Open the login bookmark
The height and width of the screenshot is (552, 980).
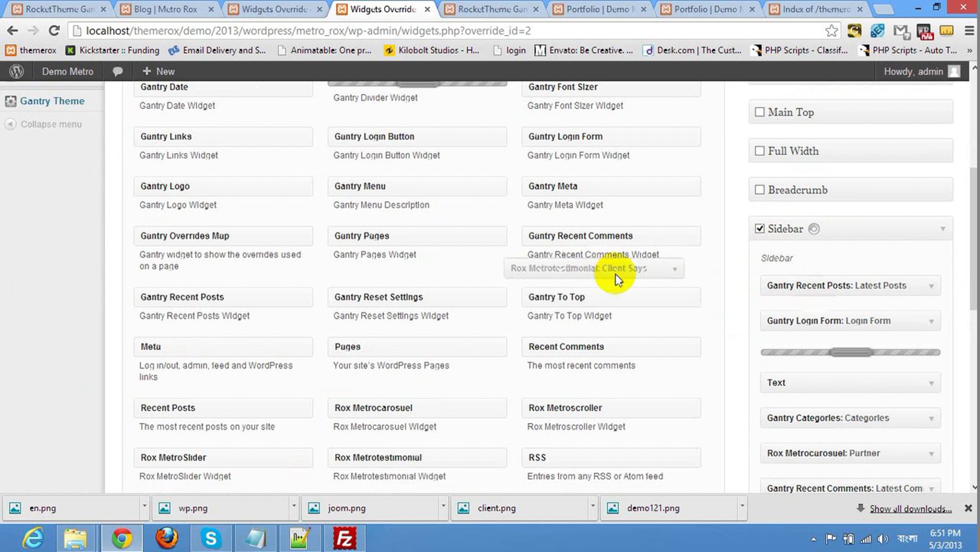click(x=510, y=50)
